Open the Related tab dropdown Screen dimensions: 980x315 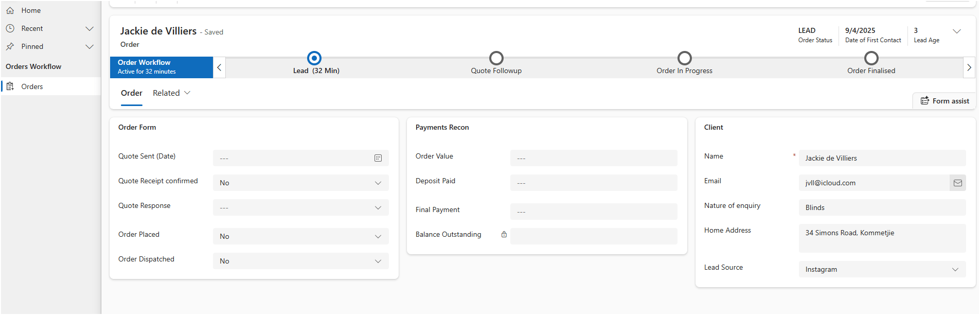(x=171, y=93)
